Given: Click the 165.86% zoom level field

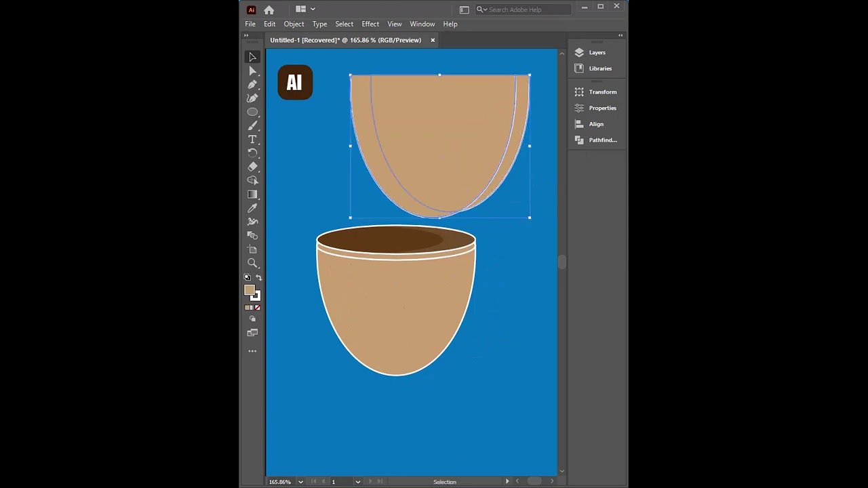Looking at the screenshot, I should pos(281,482).
